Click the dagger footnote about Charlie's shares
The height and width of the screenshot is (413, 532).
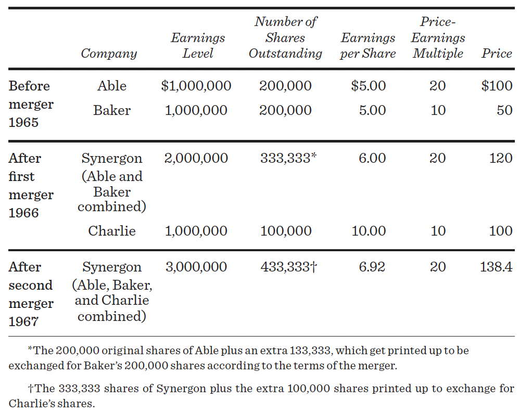coord(261,395)
